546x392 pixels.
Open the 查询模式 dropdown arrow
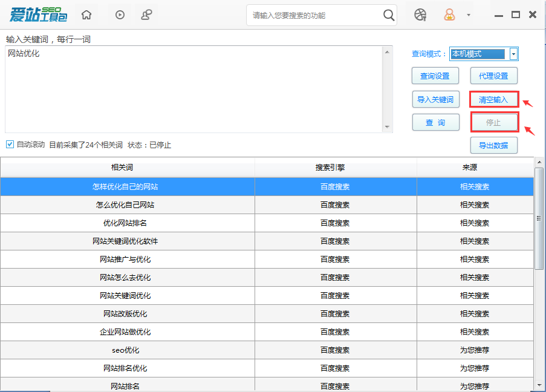pyautogui.click(x=513, y=53)
